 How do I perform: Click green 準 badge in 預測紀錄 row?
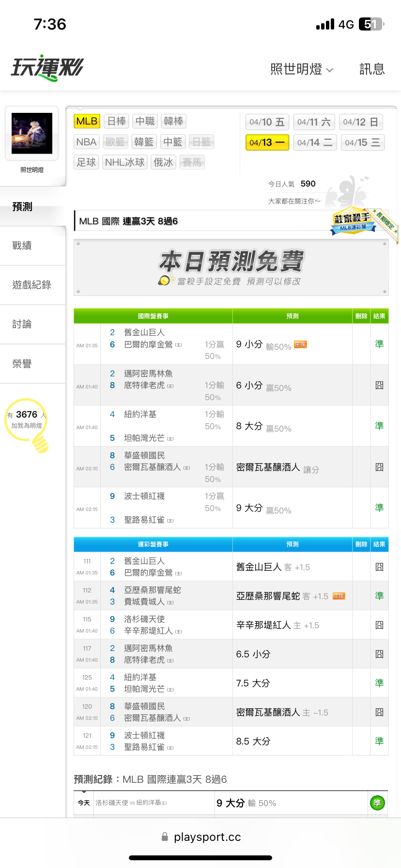click(x=377, y=803)
